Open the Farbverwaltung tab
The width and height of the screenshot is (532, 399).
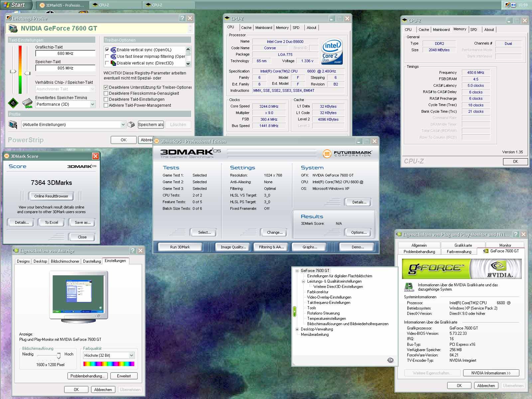tap(459, 252)
